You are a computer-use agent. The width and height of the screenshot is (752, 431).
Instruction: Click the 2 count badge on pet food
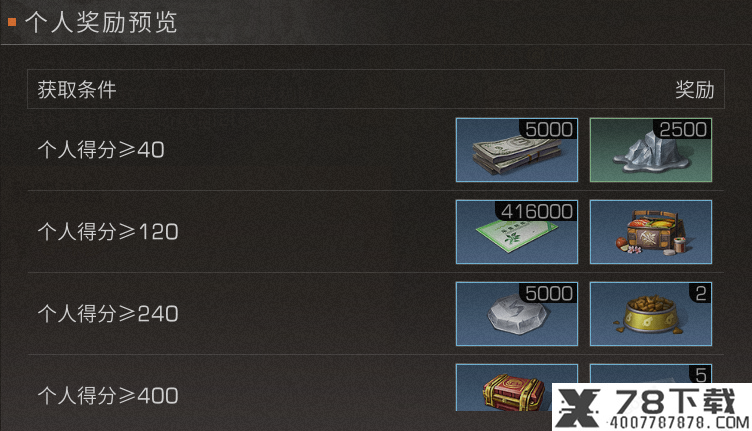701,293
